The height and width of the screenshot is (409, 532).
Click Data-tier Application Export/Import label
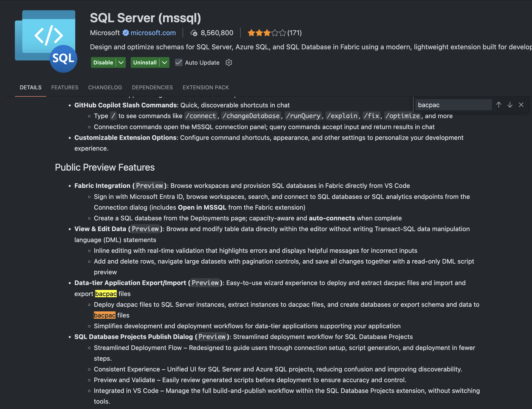pos(130,283)
